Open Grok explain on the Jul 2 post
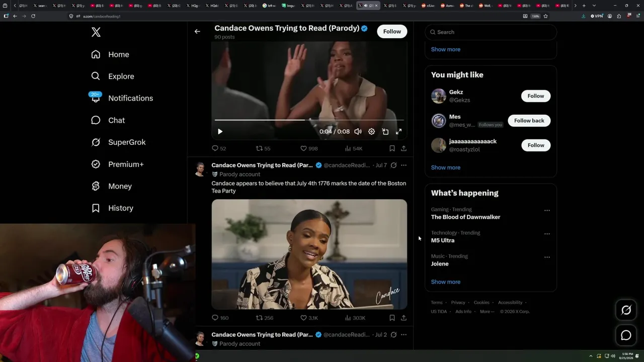The image size is (644, 362). 393,334
